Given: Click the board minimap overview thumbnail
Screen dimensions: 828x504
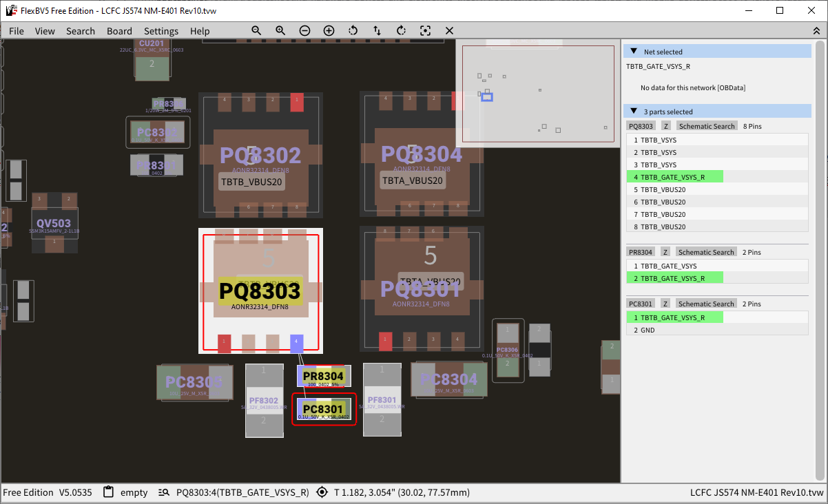Looking at the screenshot, I should coord(537,93).
